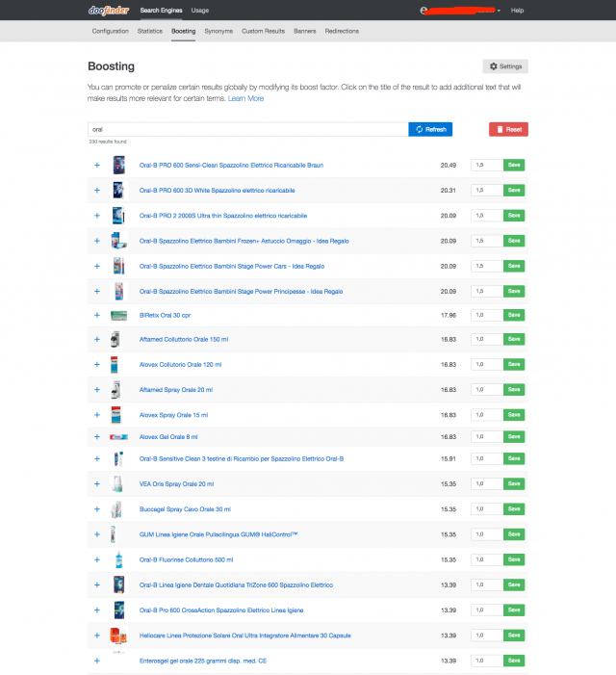616x675 pixels.
Task: Expand the Oral-B PRO 2 2000S row
Action: (97, 216)
